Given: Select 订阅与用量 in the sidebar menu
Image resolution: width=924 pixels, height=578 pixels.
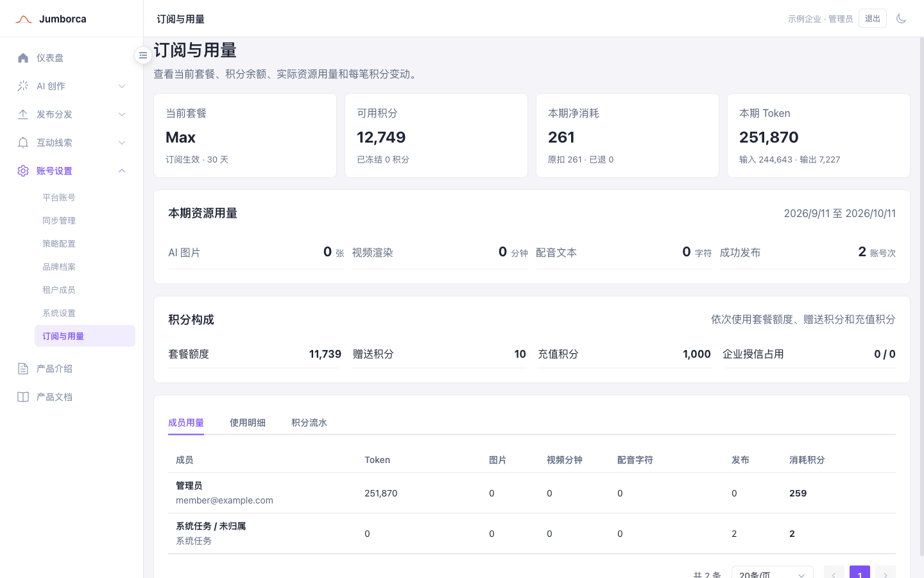Looking at the screenshot, I should click(85, 336).
